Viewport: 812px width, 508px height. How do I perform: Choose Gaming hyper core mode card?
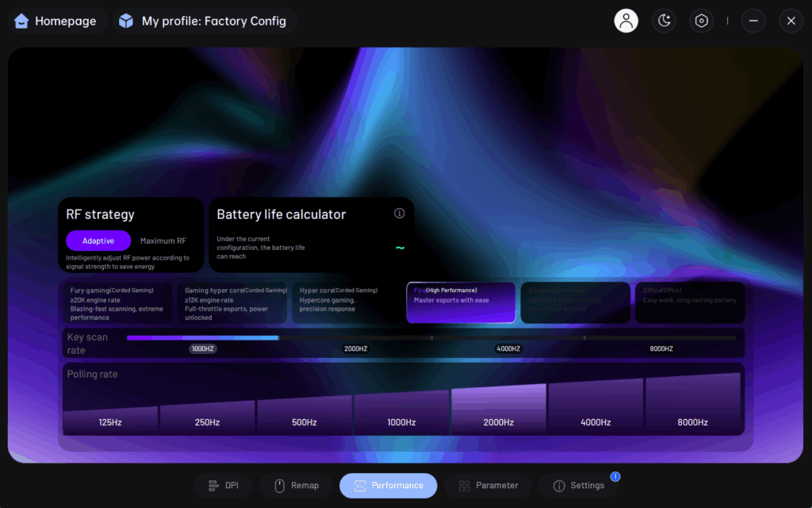[x=232, y=302]
